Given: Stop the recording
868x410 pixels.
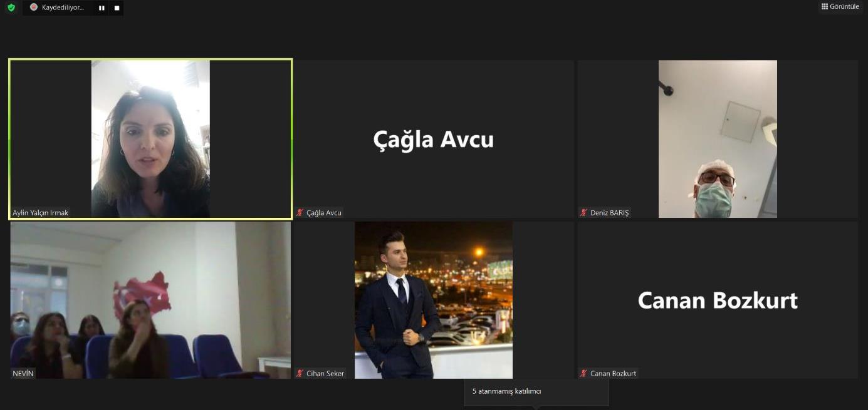Looking at the screenshot, I should pos(117,8).
